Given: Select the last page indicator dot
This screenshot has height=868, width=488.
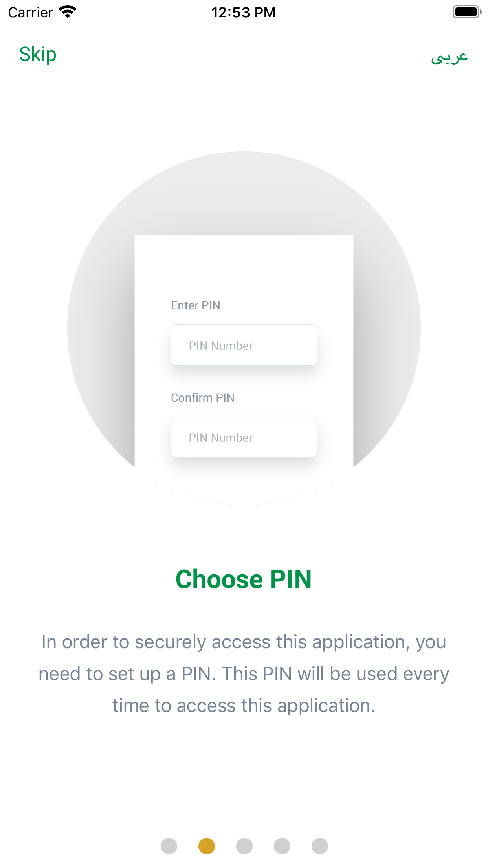Looking at the screenshot, I should pos(319,846).
